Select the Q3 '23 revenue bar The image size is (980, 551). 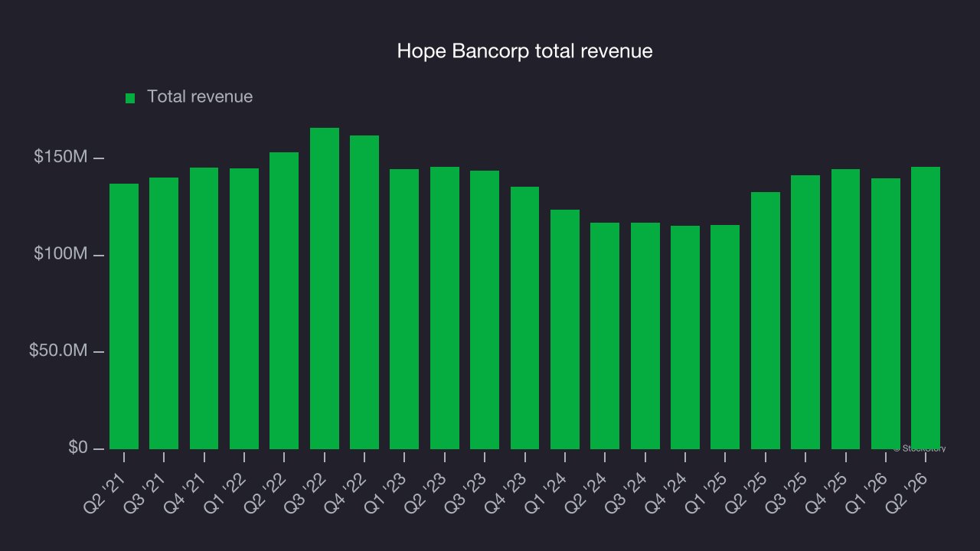point(485,310)
